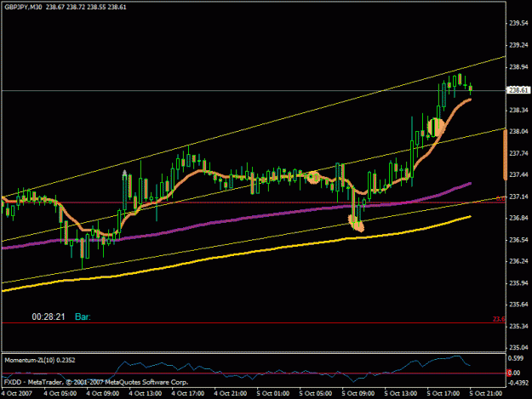Click the 5 Oct 17:00 time label
The image size is (532, 399).
443,394
